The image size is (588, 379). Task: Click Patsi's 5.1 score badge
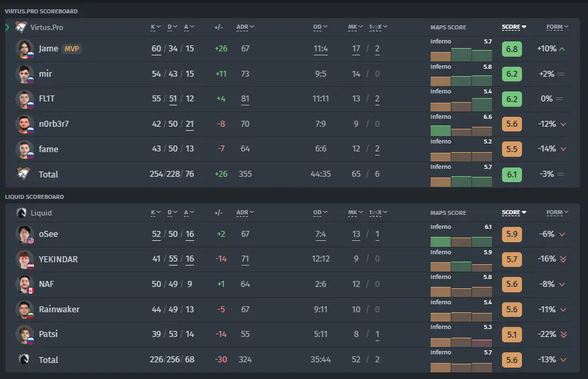pos(511,334)
